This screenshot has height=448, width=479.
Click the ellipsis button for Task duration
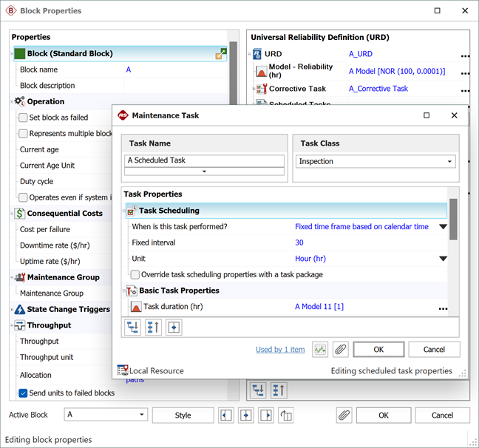(x=443, y=307)
